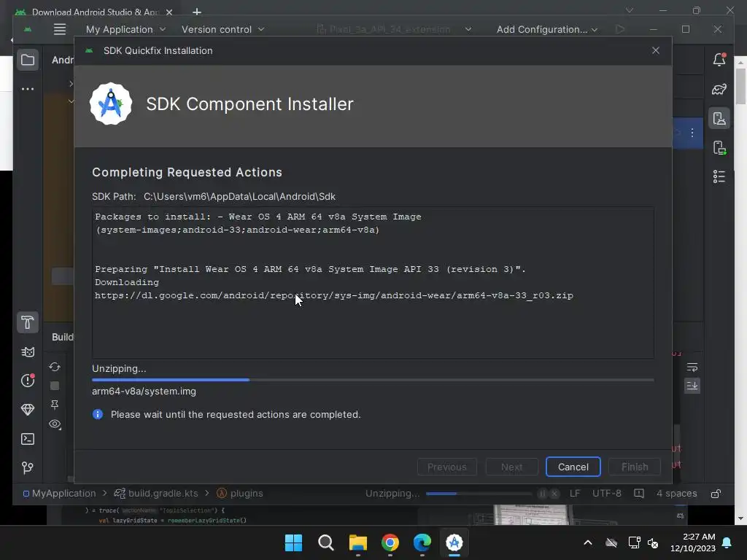The image size is (747, 560).
Task: Open a new browser tab
Action: tap(197, 12)
